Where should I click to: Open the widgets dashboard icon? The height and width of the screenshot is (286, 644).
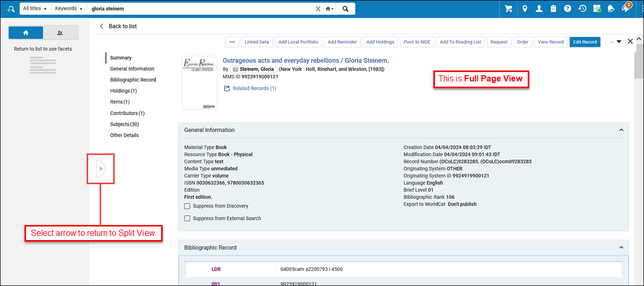pos(597,9)
